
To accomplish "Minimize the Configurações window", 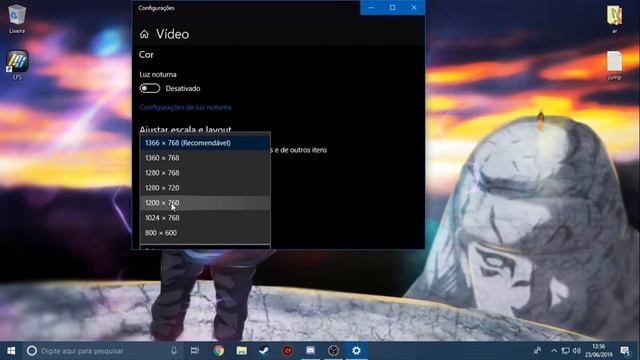I will [371, 8].
